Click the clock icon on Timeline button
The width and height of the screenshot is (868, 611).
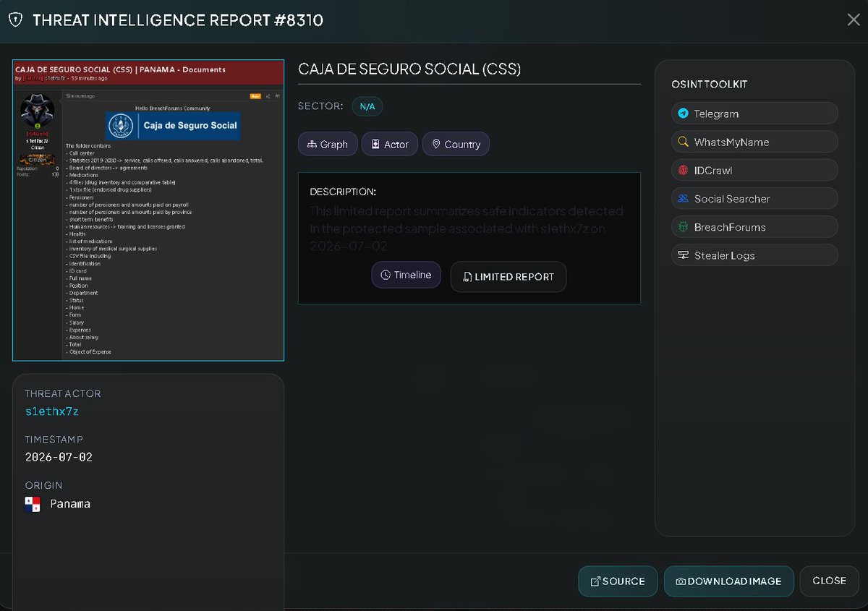(x=386, y=275)
